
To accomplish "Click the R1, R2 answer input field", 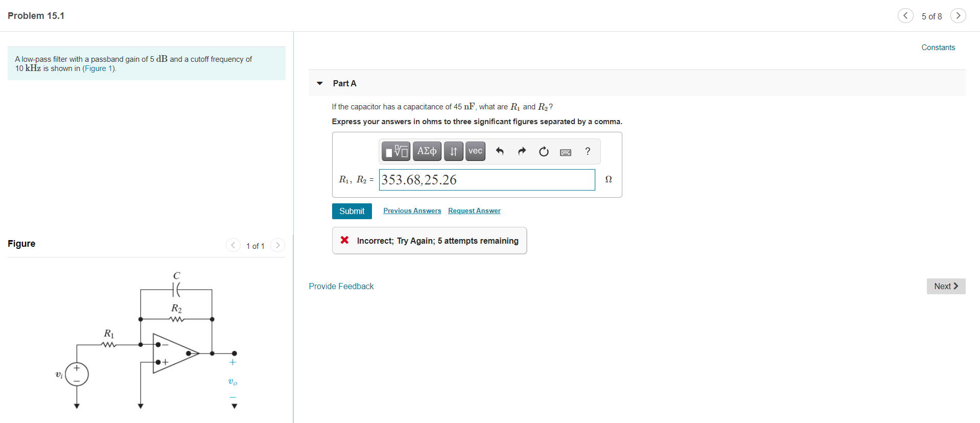I will click(487, 180).
